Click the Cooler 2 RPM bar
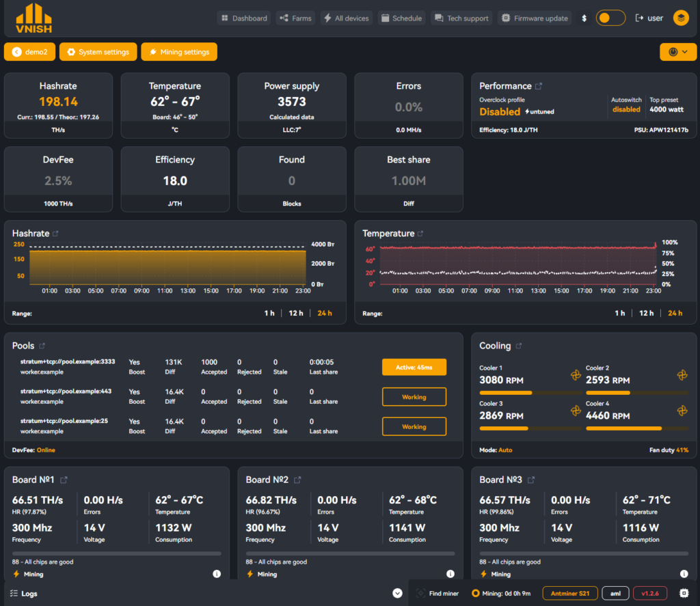 pos(637,393)
